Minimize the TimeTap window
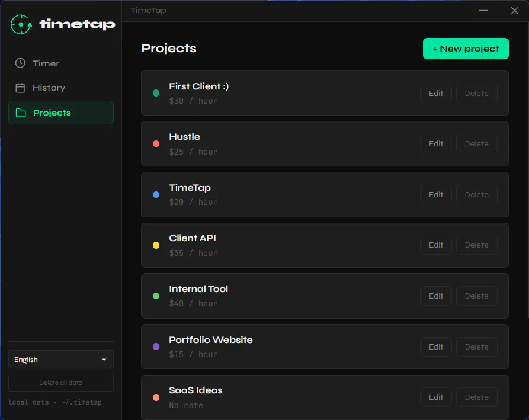 483,11
